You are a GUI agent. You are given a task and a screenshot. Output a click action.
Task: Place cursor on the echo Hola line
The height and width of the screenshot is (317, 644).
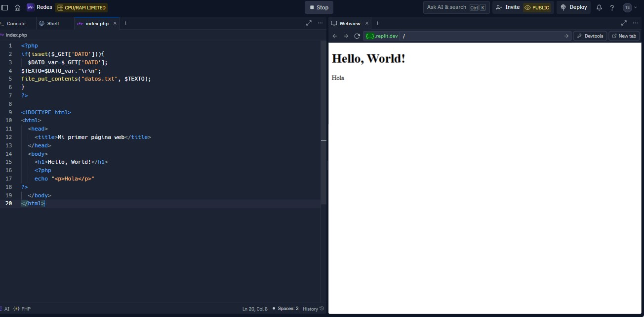click(x=64, y=179)
